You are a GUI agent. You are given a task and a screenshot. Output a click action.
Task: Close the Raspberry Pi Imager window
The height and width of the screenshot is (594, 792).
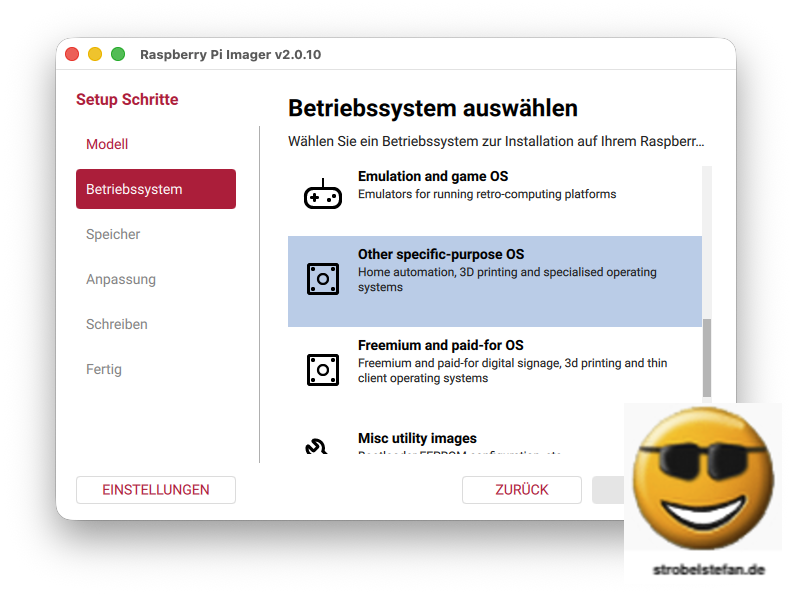pos(72,54)
